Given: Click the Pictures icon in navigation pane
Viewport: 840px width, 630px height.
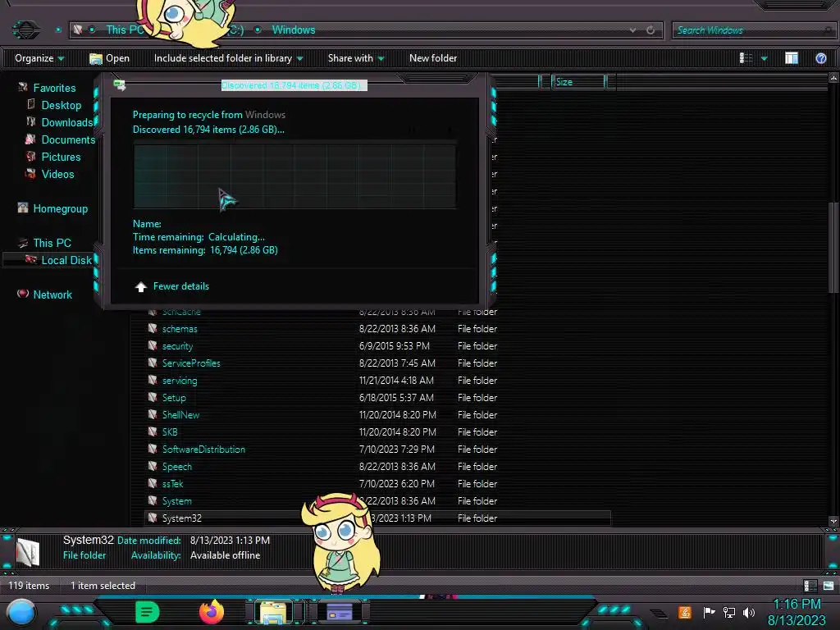Looking at the screenshot, I should (x=30, y=157).
